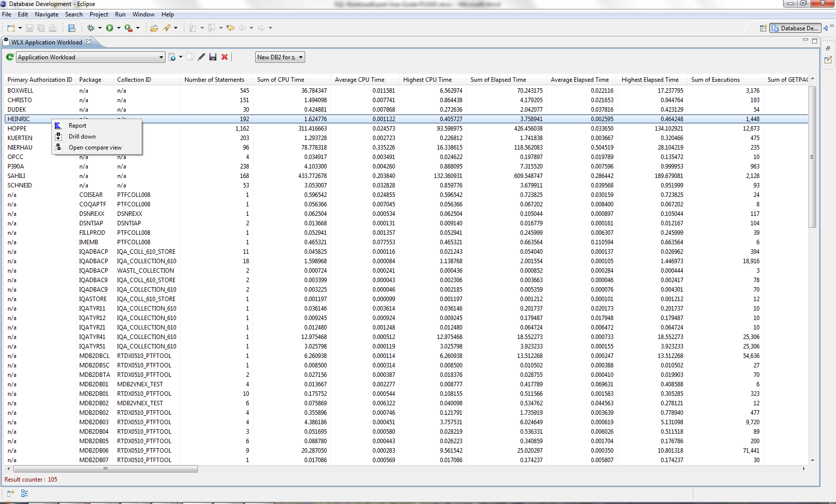Close the WLX Application Workload tab
836x504 pixels.
tap(89, 42)
